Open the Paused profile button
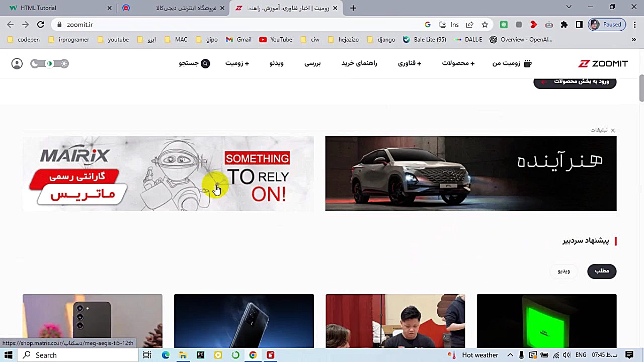 tap(607, 25)
